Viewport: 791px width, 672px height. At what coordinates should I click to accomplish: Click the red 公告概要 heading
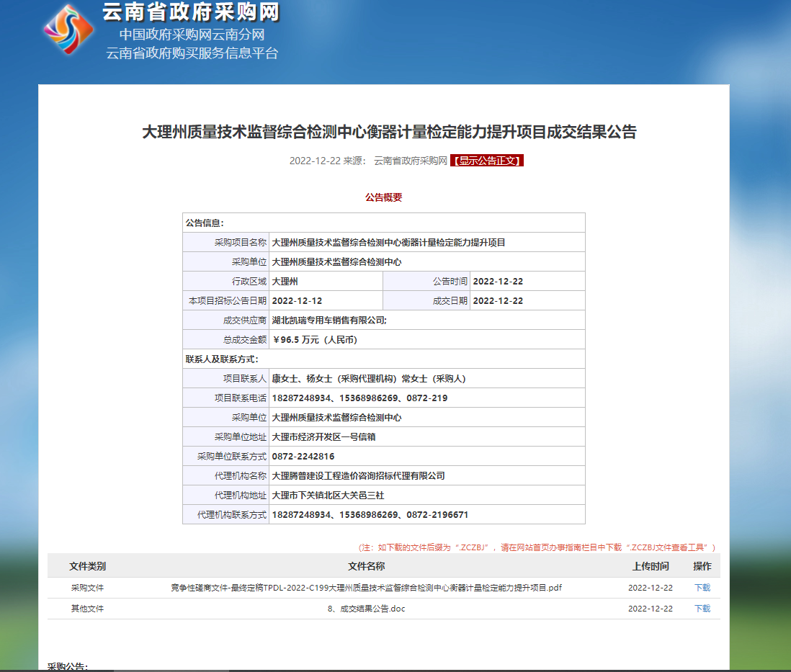coord(383,197)
